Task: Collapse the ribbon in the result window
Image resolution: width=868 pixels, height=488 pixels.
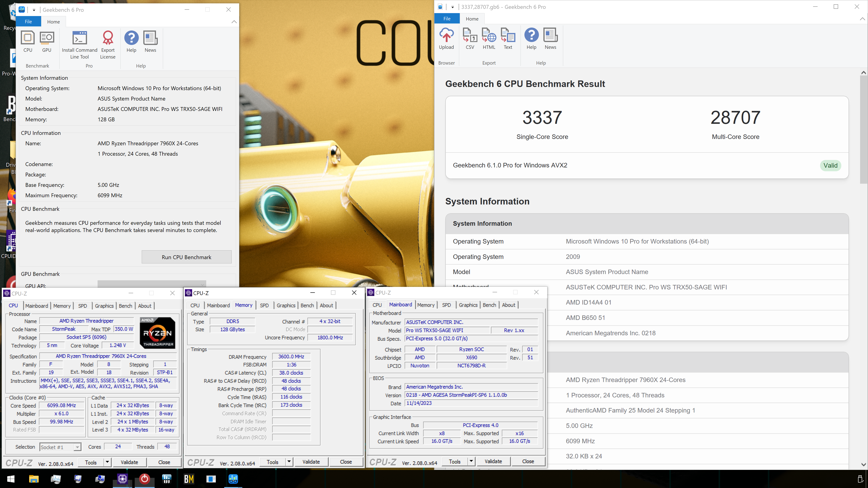Action: 862,19
